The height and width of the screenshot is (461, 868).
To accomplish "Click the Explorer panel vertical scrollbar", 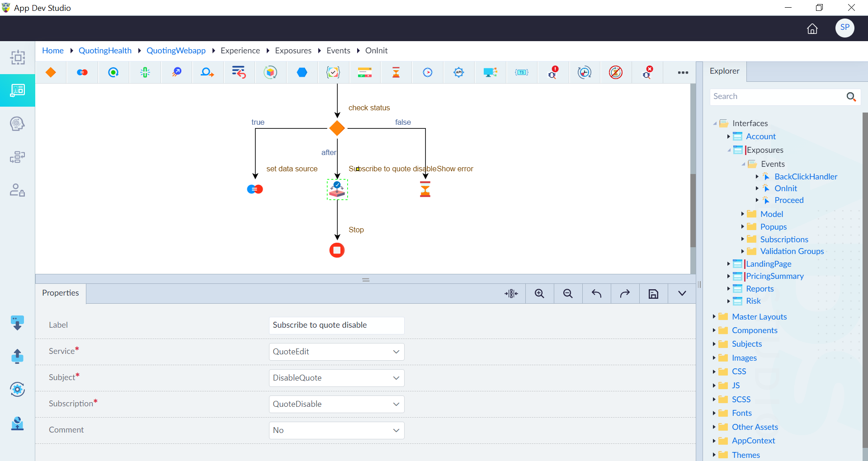I will click(865, 280).
